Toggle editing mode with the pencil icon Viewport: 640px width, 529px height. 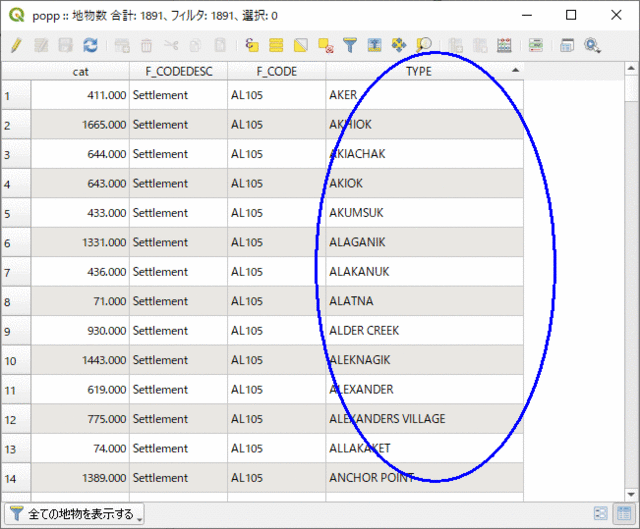coord(16,45)
